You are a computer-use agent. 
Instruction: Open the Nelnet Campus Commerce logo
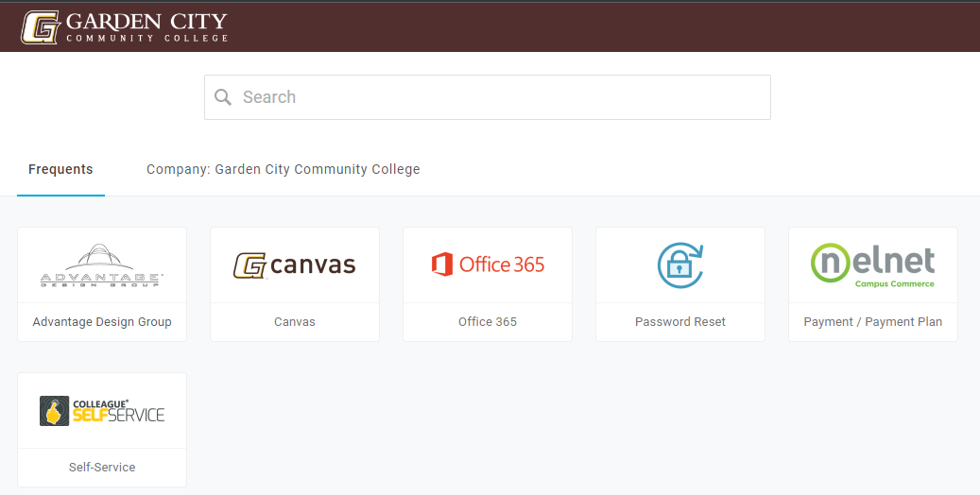873,265
